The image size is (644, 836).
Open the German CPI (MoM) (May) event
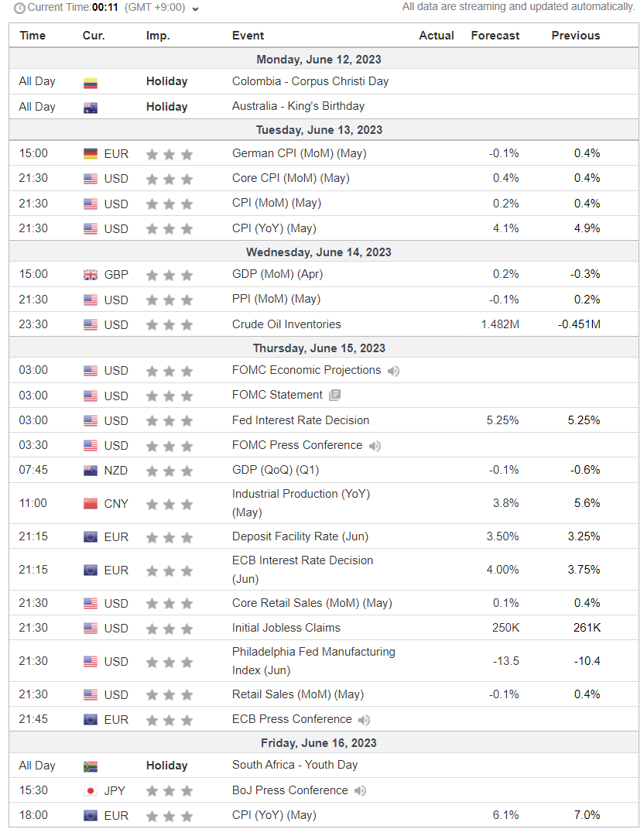click(x=299, y=153)
